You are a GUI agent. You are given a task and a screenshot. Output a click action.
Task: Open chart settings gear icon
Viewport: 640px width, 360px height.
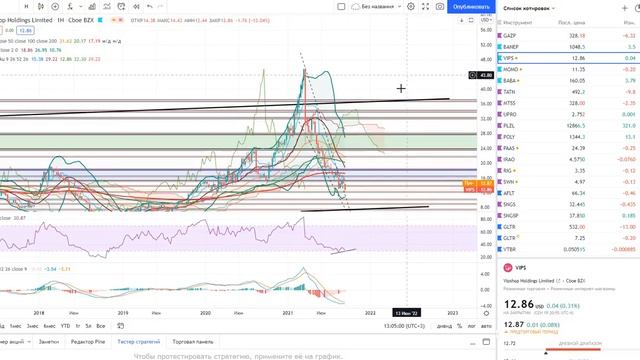coord(411,7)
